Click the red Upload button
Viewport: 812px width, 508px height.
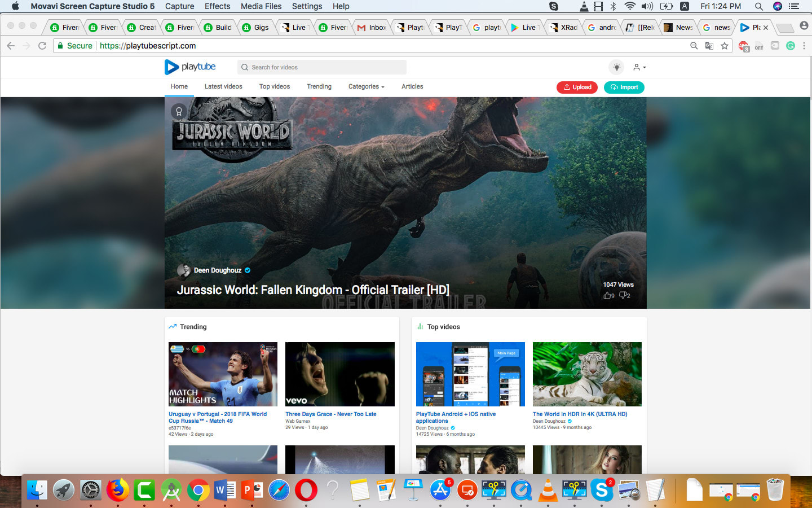[577, 87]
